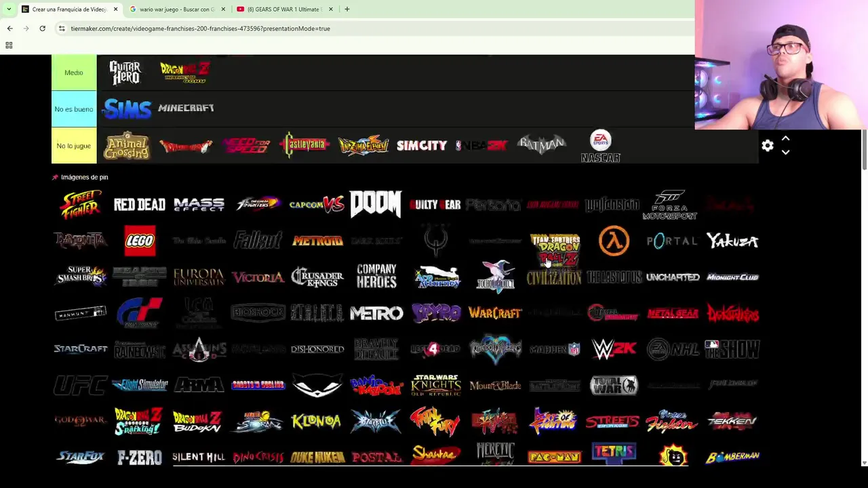Click the WarCraft logo

495,313
